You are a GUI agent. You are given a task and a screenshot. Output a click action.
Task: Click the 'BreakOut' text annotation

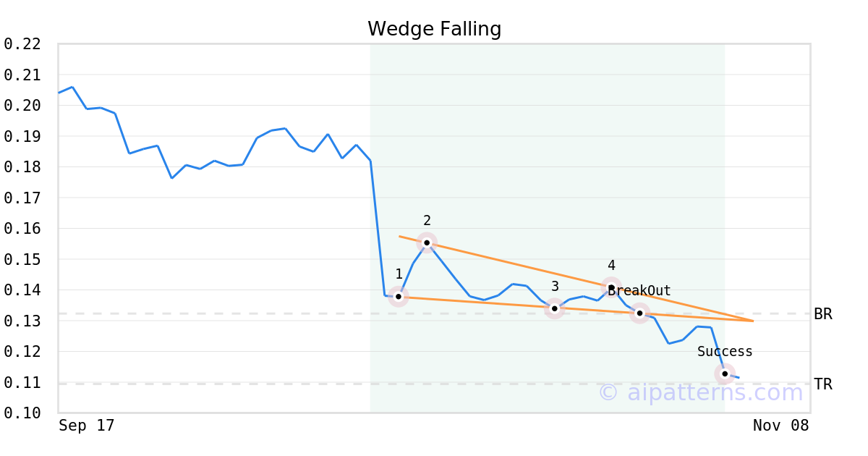639,291
